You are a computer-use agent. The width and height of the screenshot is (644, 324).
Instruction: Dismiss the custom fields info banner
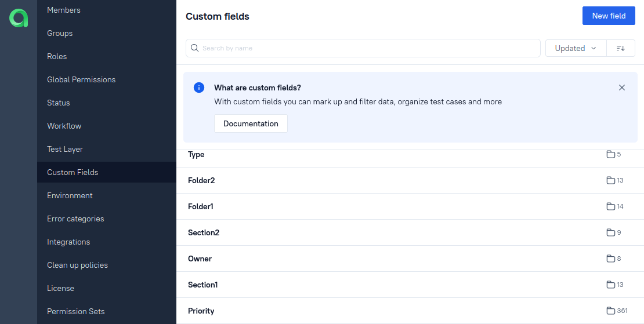pos(622,88)
